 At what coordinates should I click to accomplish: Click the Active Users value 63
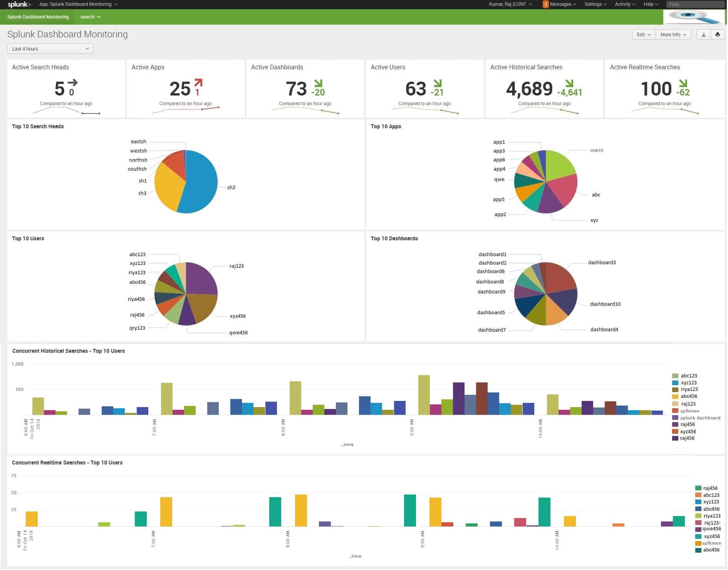(x=416, y=89)
